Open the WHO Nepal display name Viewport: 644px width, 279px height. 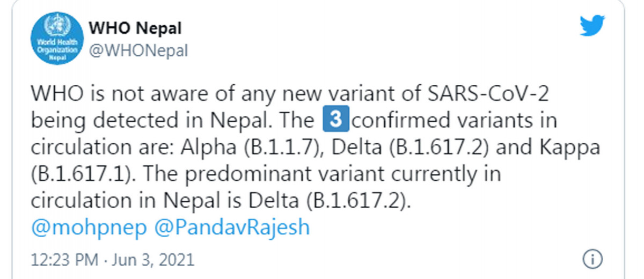[x=135, y=27]
